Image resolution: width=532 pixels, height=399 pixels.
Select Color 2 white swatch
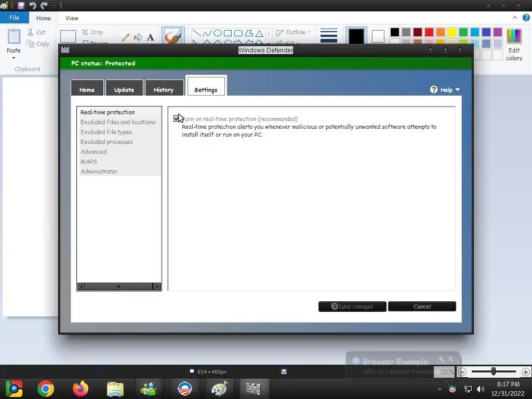(378, 36)
